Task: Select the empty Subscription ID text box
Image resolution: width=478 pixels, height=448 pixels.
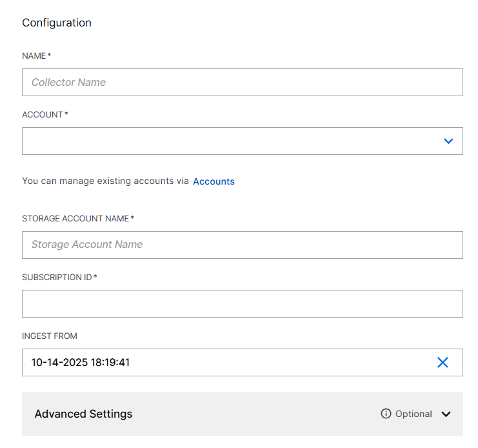Action: click(242, 303)
